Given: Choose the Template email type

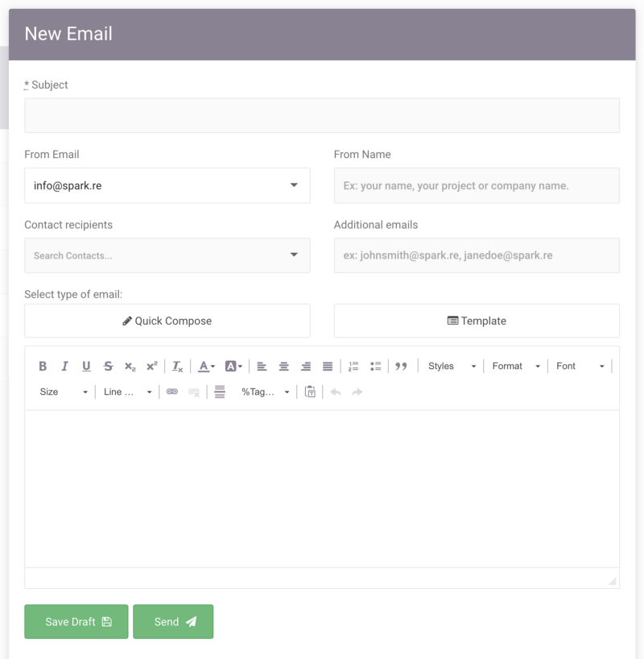Looking at the screenshot, I should [477, 321].
